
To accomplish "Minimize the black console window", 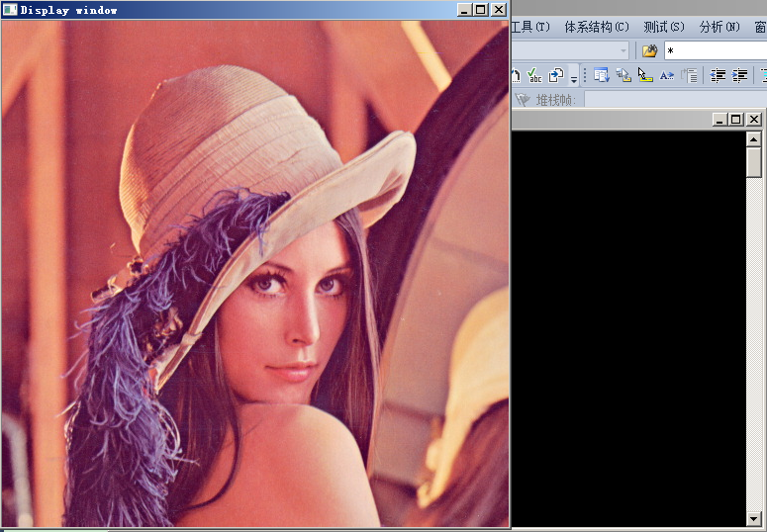I will 719,120.
